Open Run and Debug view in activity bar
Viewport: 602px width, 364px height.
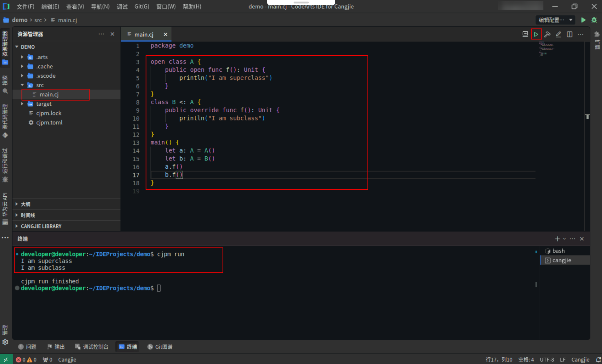point(5,165)
